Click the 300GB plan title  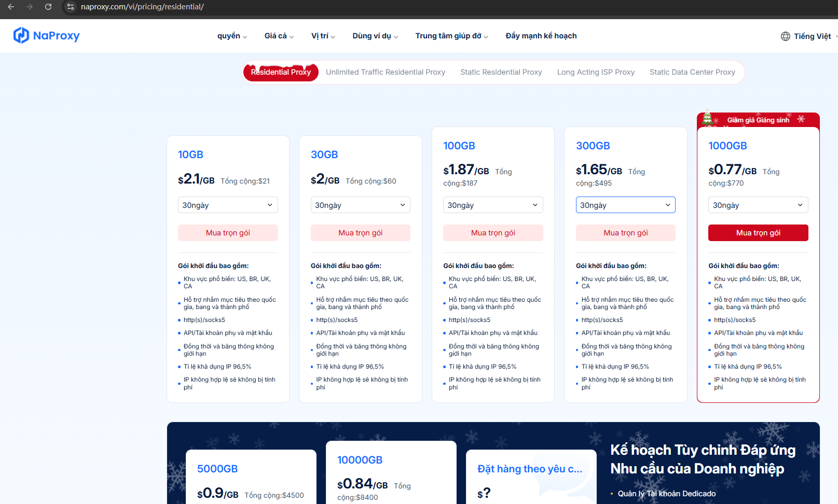click(593, 146)
